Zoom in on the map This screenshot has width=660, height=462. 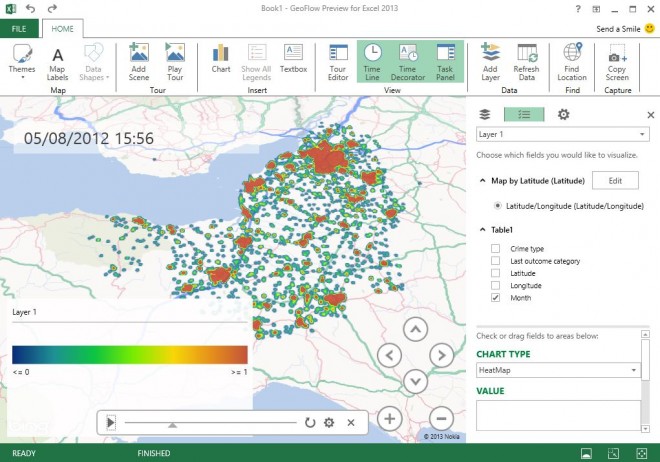pos(389,419)
